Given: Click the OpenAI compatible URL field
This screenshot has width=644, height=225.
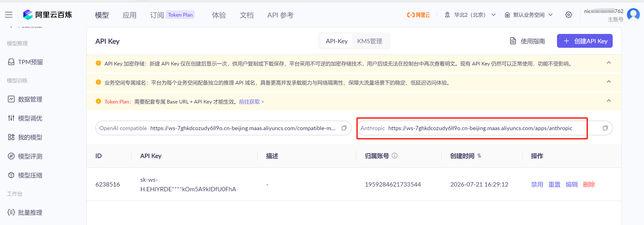Looking at the screenshot, I should pyautogui.click(x=223, y=128).
